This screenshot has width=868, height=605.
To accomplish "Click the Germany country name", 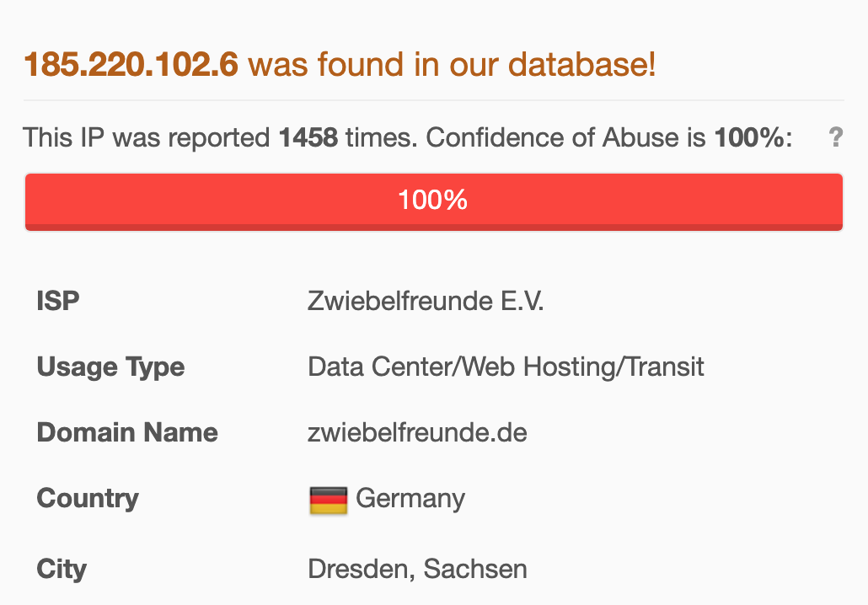I will pyautogui.click(x=410, y=499).
